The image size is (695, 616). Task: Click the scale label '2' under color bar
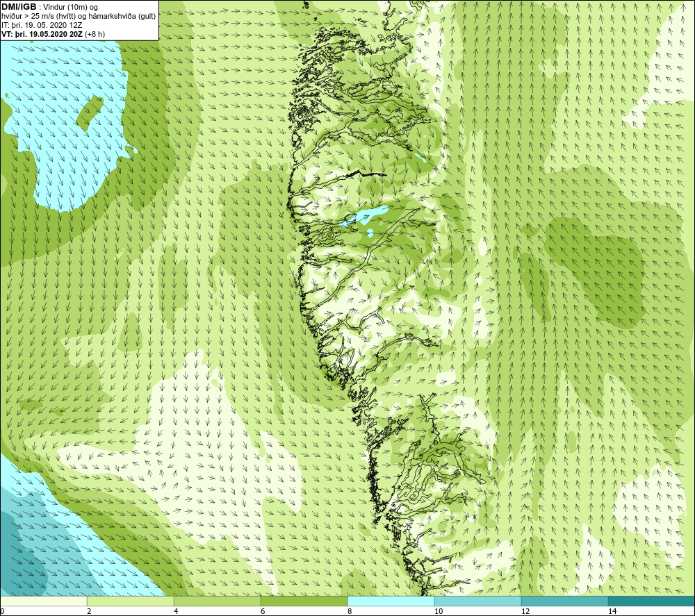89,611
